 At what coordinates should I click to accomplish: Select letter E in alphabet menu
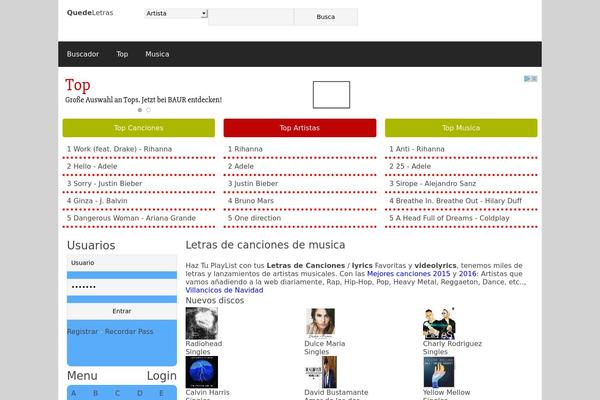pos(161,393)
